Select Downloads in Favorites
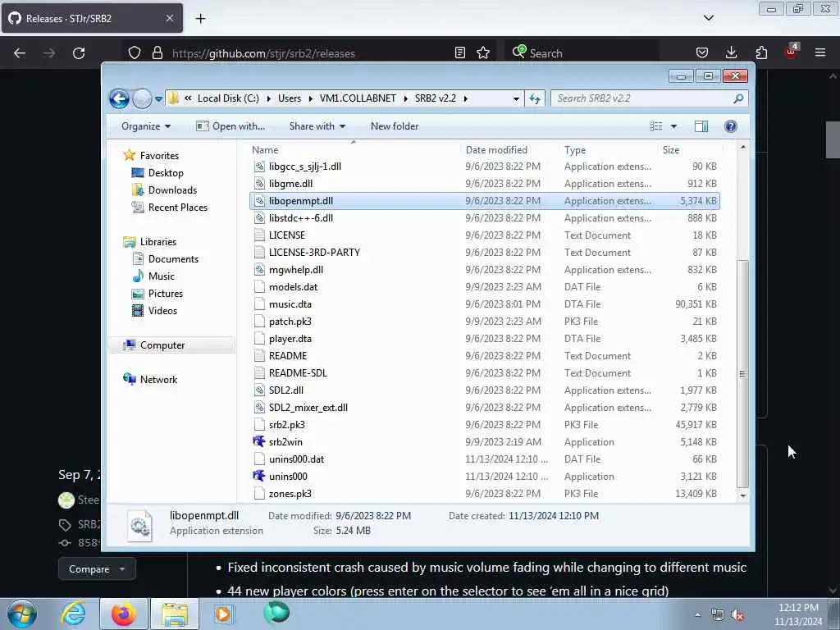Screen dimensions: 840x630 click(172, 190)
